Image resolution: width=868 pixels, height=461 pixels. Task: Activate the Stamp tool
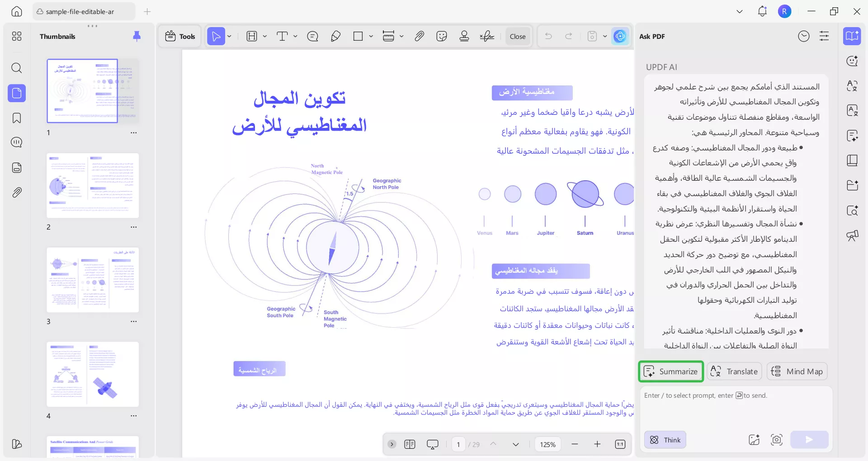pos(464,36)
